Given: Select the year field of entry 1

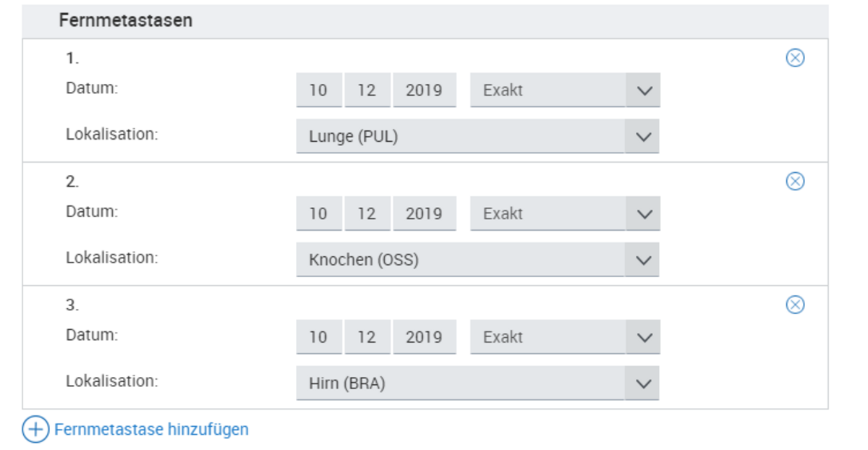Looking at the screenshot, I should coord(425,90).
